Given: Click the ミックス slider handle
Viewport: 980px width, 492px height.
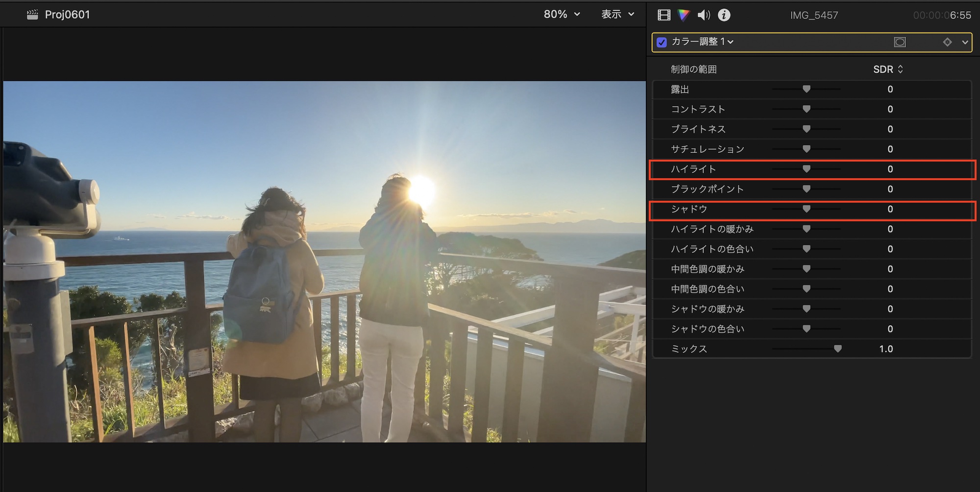Looking at the screenshot, I should [x=838, y=349].
